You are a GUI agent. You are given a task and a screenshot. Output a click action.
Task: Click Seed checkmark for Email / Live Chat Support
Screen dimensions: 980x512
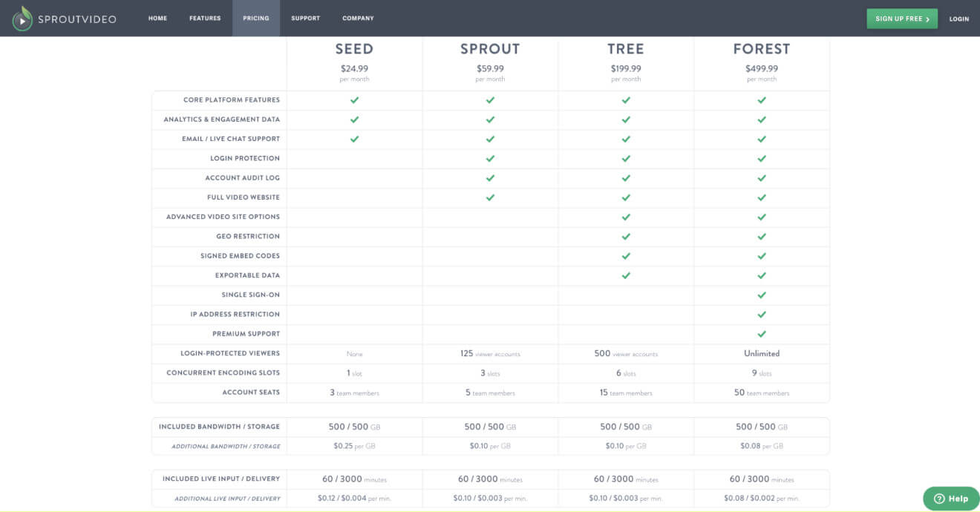[354, 139]
